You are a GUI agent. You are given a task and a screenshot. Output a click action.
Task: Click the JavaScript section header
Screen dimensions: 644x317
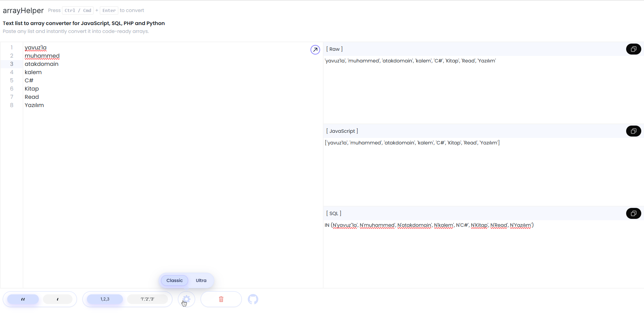342,131
